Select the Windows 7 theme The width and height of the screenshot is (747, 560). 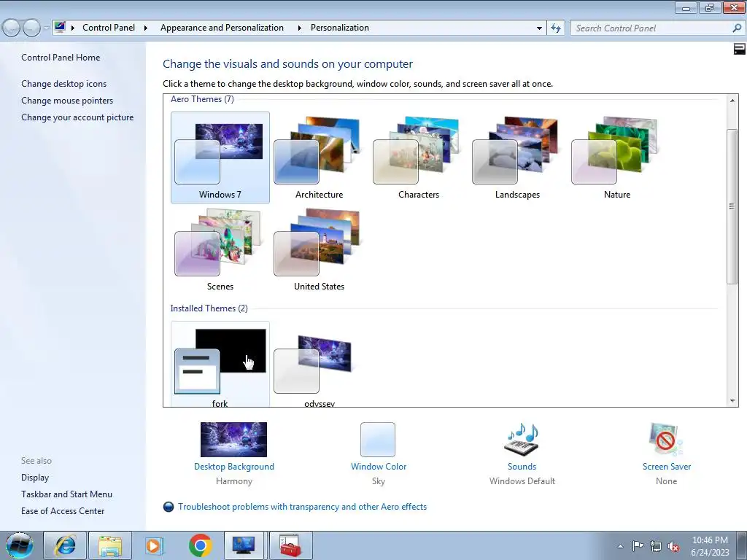tap(220, 157)
